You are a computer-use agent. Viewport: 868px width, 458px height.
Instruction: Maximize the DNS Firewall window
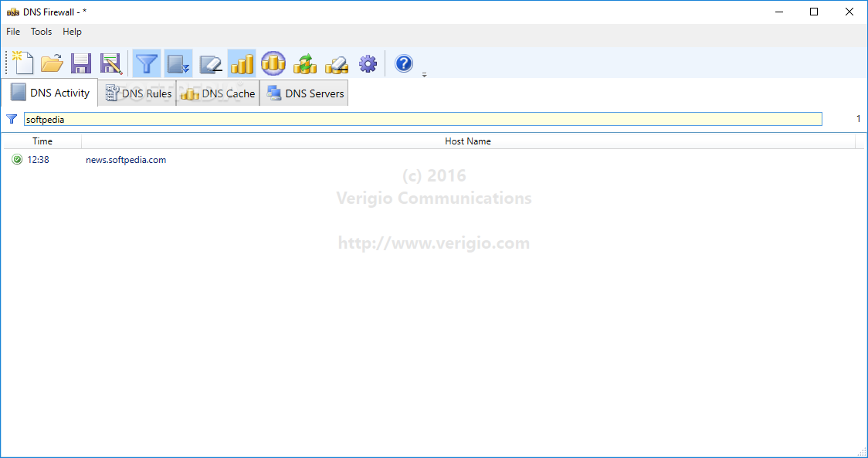814,12
